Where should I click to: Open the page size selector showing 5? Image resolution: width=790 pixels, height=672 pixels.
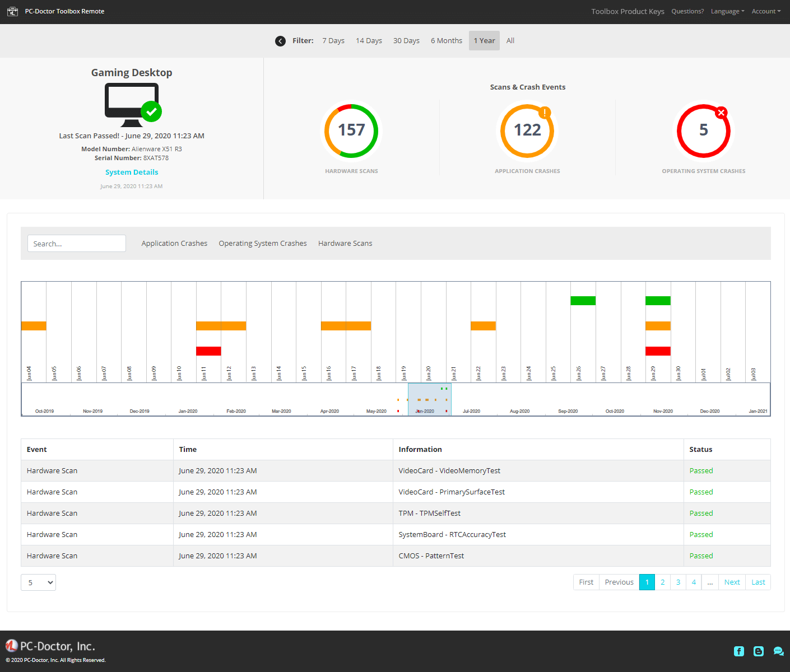tap(38, 582)
